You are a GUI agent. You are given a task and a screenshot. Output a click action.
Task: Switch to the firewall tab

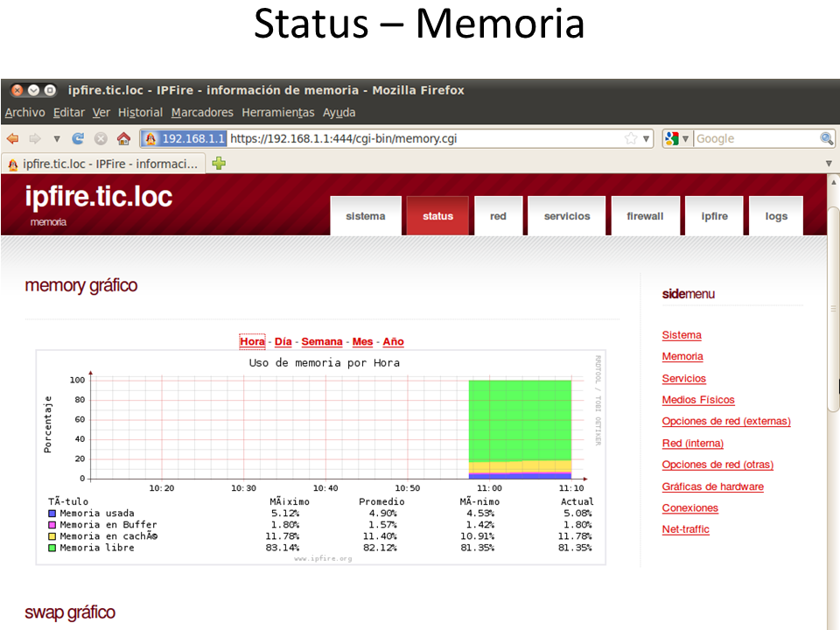[x=645, y=216]
